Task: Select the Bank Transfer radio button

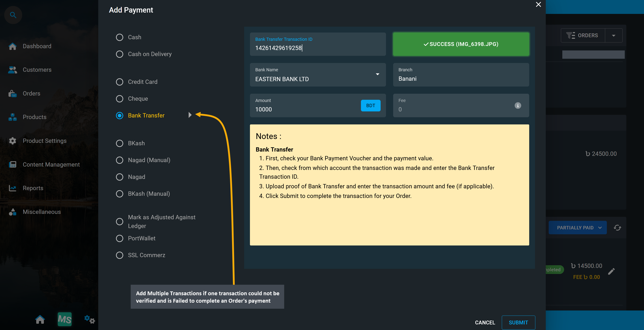Action: [x=119, y=115]
